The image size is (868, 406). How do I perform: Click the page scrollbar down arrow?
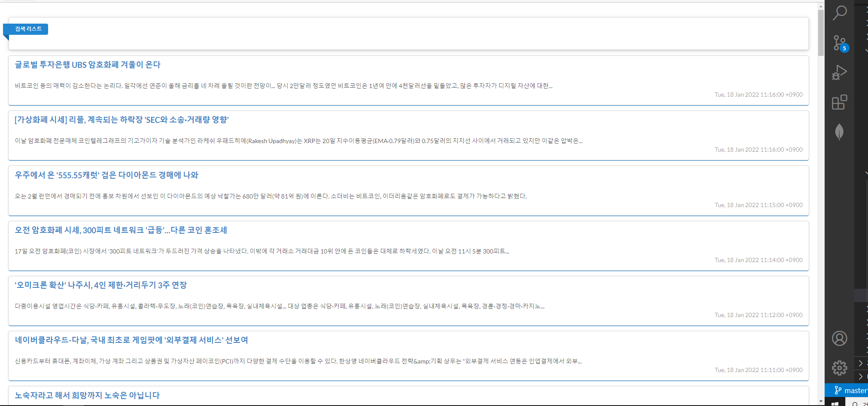[x=821, y=401]
